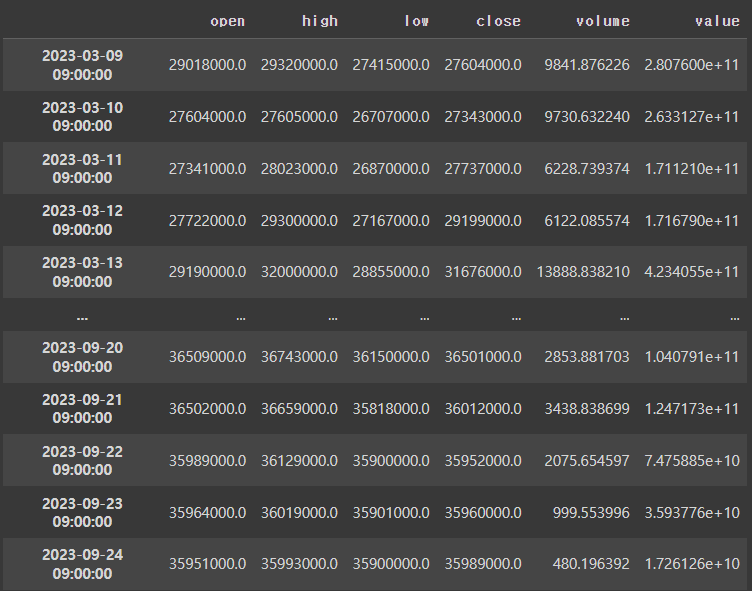Image resolution: width=752 pixels, height=591 pixels.
Task: Click low value 35818000.0
Action: (391, 409)
